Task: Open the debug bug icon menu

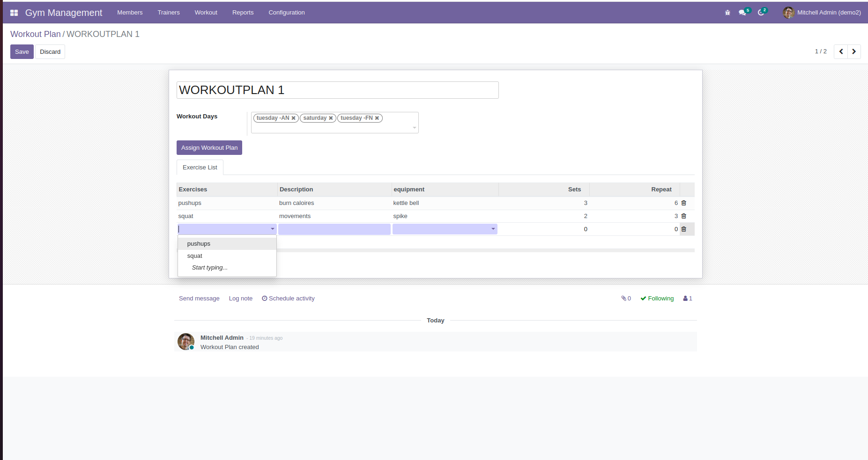Action: [727, 13]
